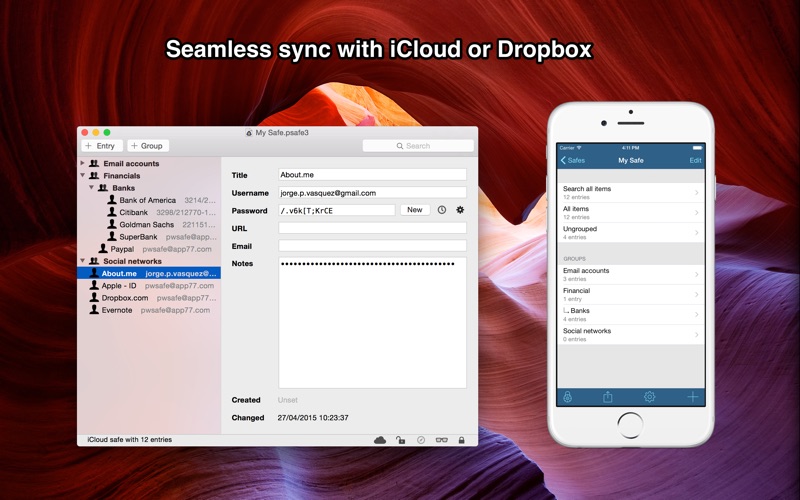Click the compass icon in status bar
The width and height of the screenshot is (800, 500).
click(421, 440)
